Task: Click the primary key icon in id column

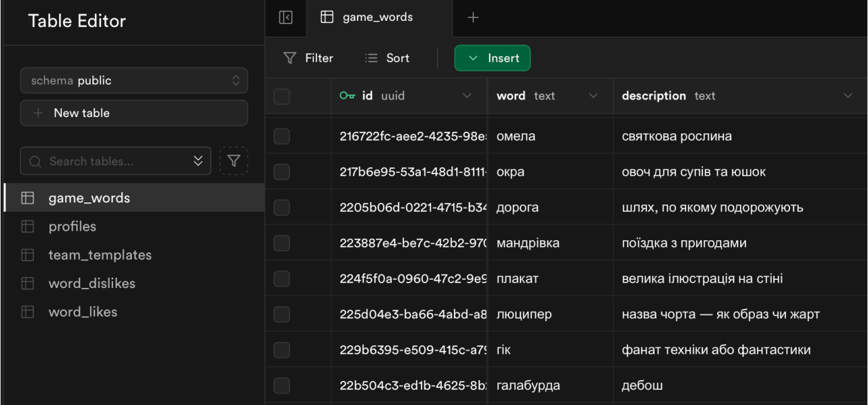Action: click(347, 96)
